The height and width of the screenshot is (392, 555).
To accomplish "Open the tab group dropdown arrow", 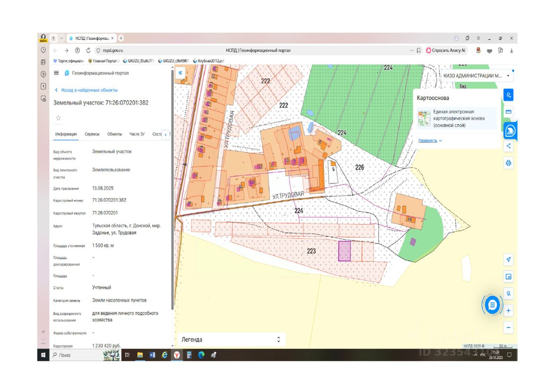I will tap(62, 38).
